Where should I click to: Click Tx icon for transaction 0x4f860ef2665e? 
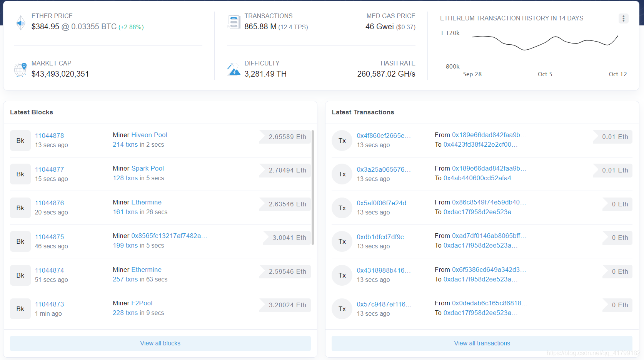pos(342,141)
